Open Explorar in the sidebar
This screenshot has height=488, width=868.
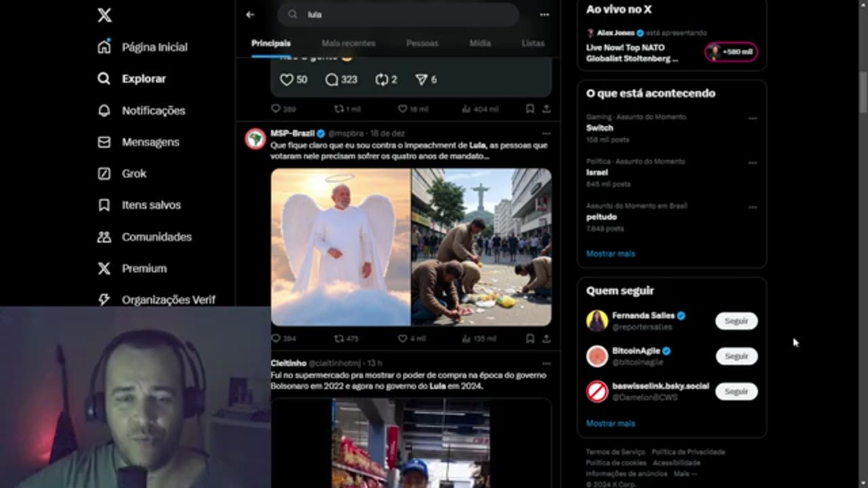[x=132, y=79]
